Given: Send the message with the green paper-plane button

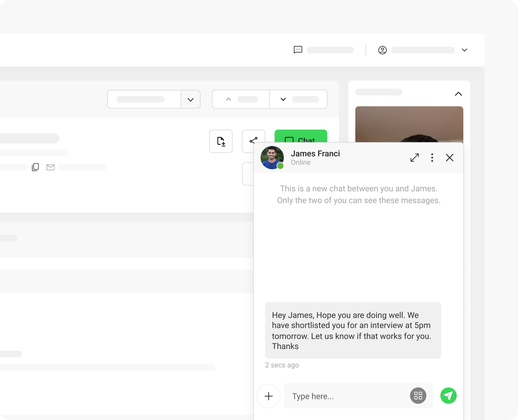Looking at the screenshot, I should click(x=448, y=396).
